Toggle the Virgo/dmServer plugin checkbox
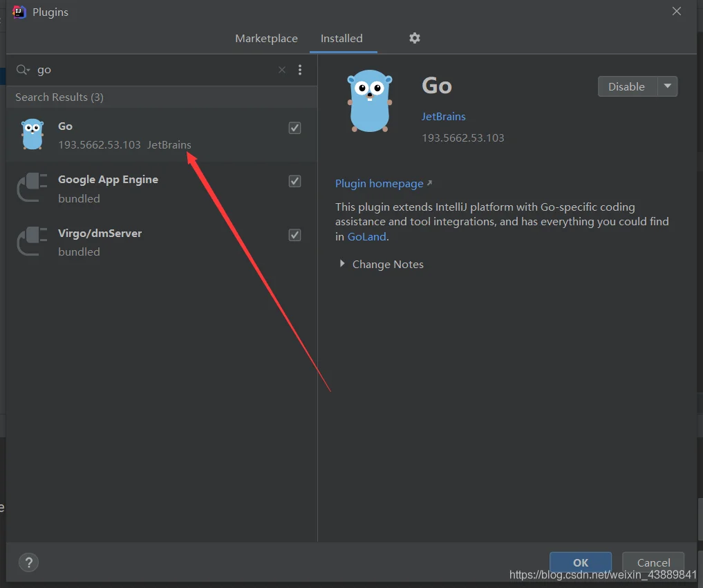 click(294, 236)
